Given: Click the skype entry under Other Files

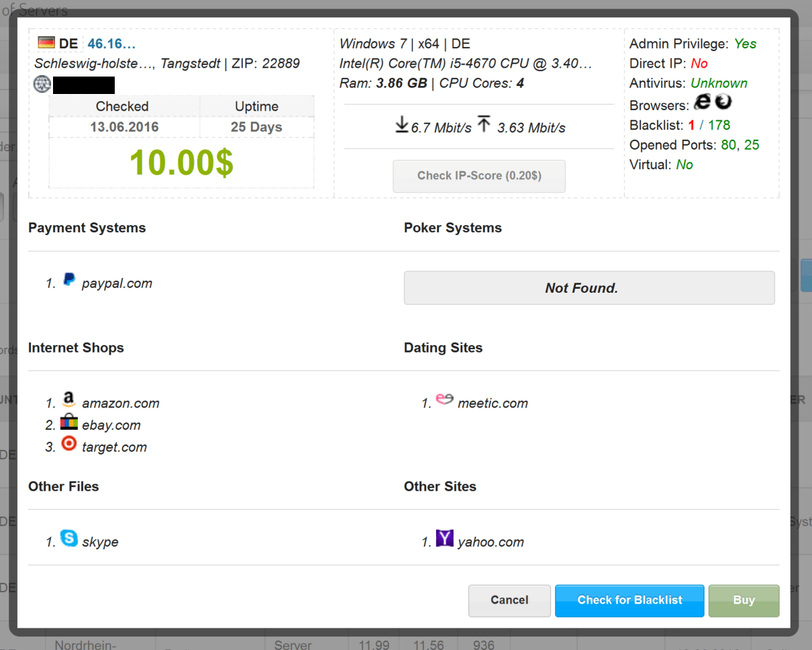Looking at the screenshot, I should tap(100, 543).
